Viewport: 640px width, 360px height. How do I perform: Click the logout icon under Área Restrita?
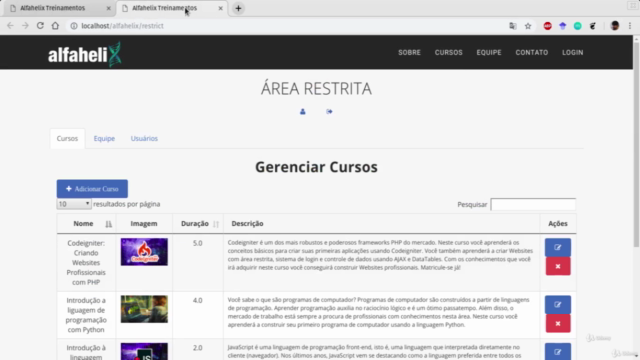point(329,111)
